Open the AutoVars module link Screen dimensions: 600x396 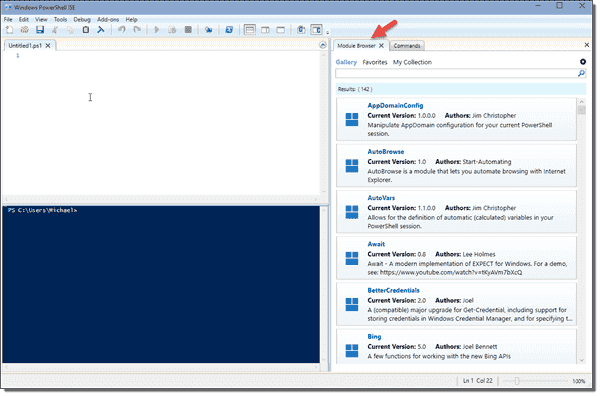pyautogui.click(x=381, y=198)
